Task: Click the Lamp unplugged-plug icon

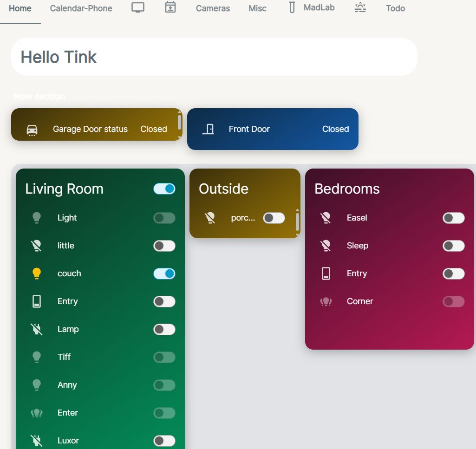Action: click(x=37, y=329)
